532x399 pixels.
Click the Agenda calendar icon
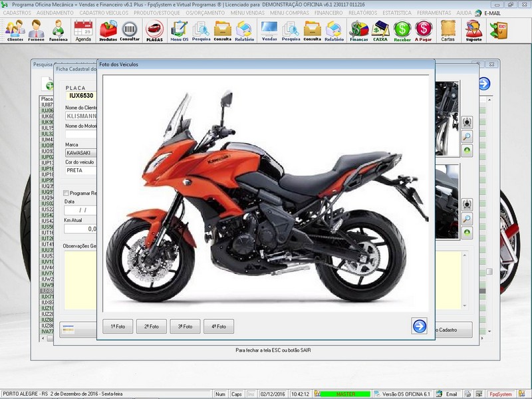[83, 30]
